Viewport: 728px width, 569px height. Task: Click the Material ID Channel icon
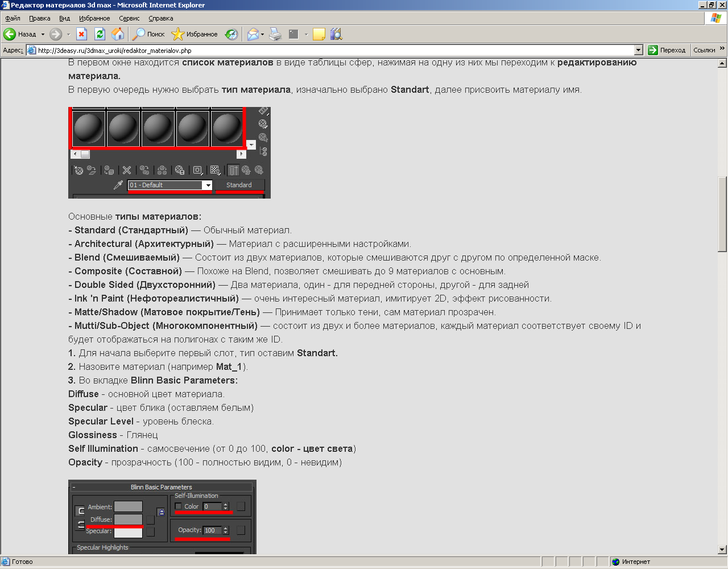197,170
